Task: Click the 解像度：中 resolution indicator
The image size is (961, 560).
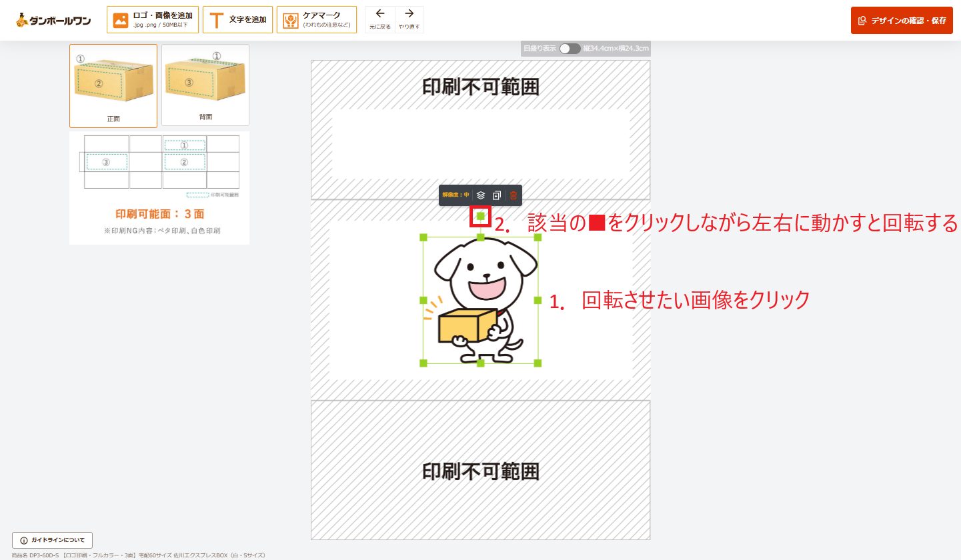Action: pyautogui.click(x=455, y=195)
